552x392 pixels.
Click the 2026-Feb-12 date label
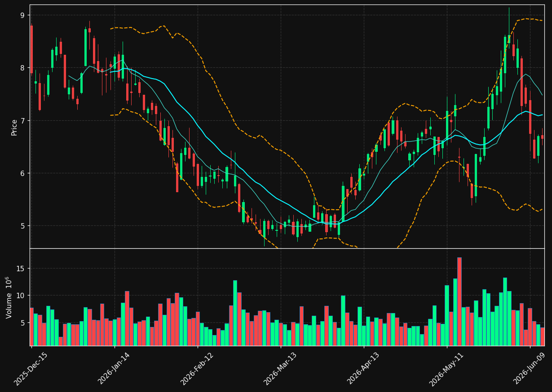pos(197,369)
